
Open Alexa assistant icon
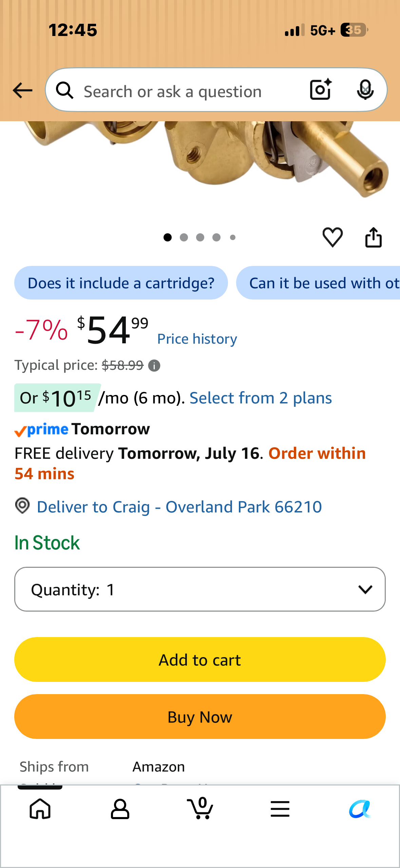(360, 809)
